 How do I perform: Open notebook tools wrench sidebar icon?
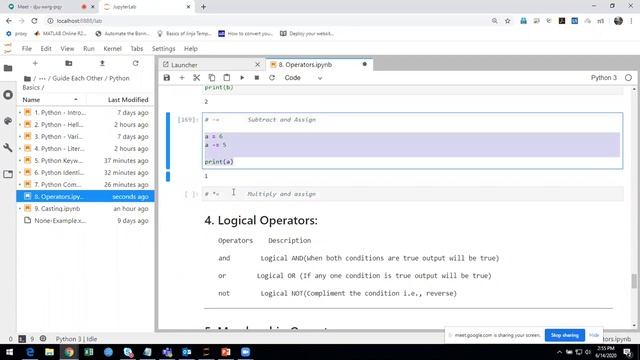point(8,147)
